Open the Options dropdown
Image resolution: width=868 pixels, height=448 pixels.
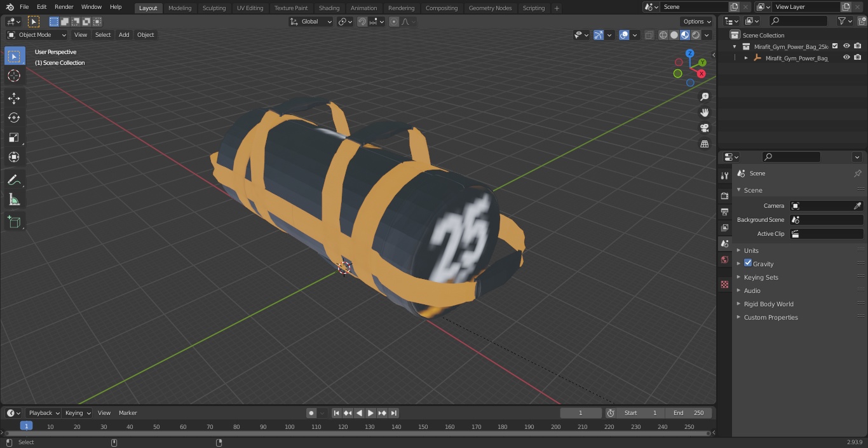697,21
